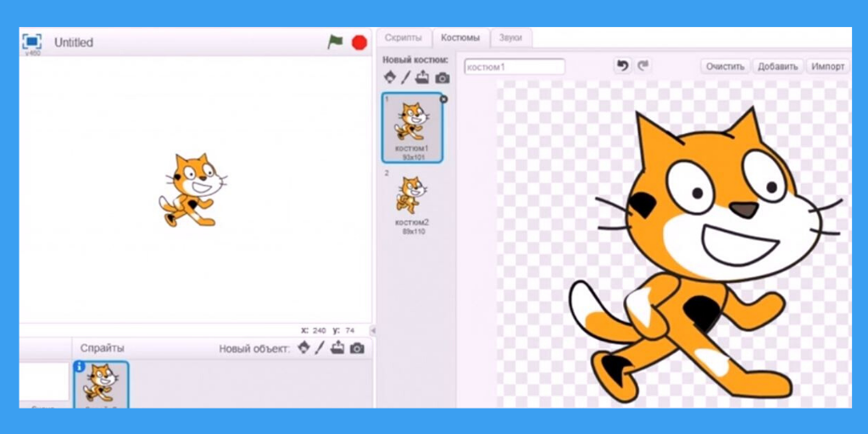Choose new sprite from library icon
Screen dimensions: 868x434
[x=303, y=348]
